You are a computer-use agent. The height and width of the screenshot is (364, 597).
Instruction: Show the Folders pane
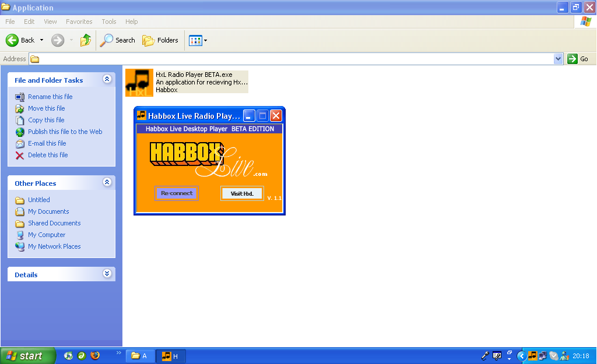(160, 40)
